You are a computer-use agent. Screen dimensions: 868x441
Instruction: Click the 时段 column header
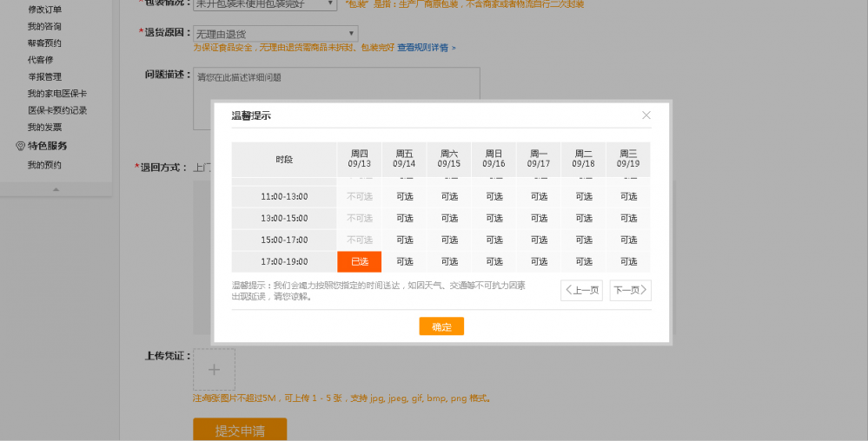(x=284, y=160)
